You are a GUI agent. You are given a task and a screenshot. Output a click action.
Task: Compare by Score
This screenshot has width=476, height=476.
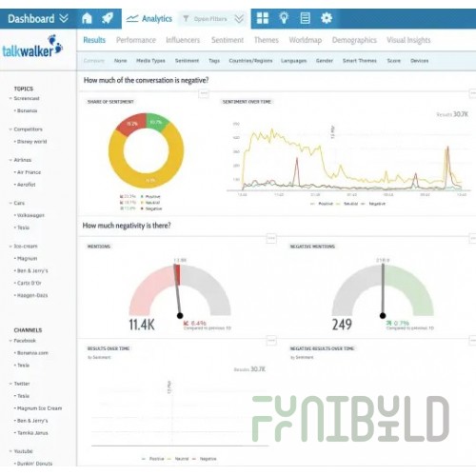tap(394, 61)
